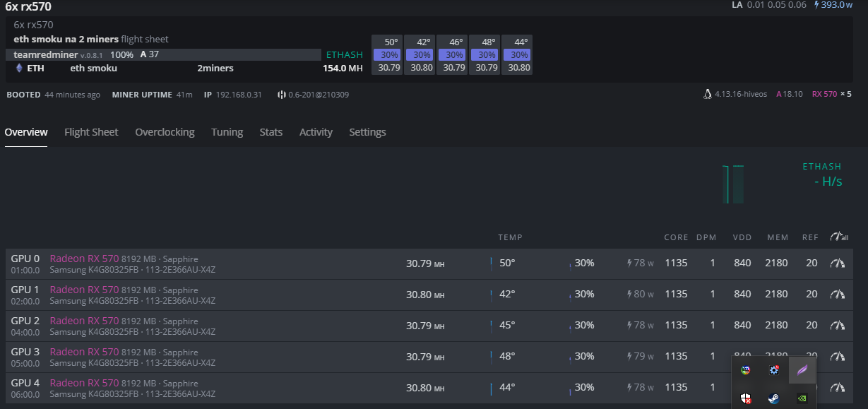Image resolution: width=868 pixels, height=409 pixels.
Task: Open tuning speedometer icon for GPU 1
Action: click(838, 294)
